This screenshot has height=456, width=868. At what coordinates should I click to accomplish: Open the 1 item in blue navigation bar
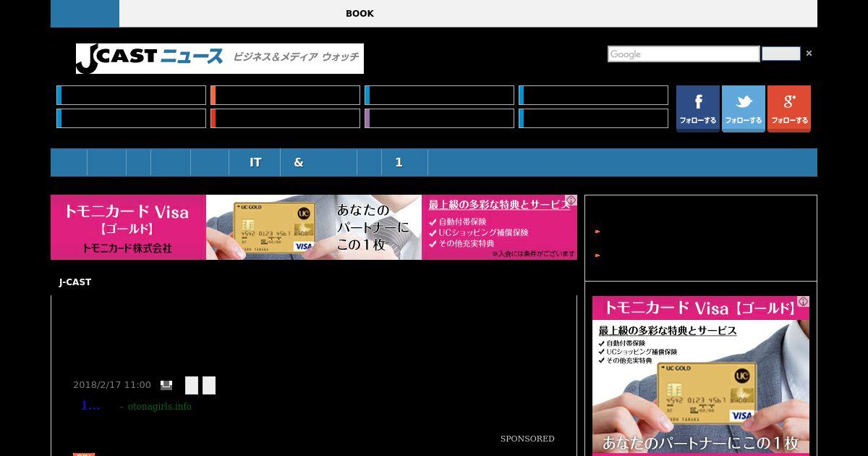click(399, 163)
